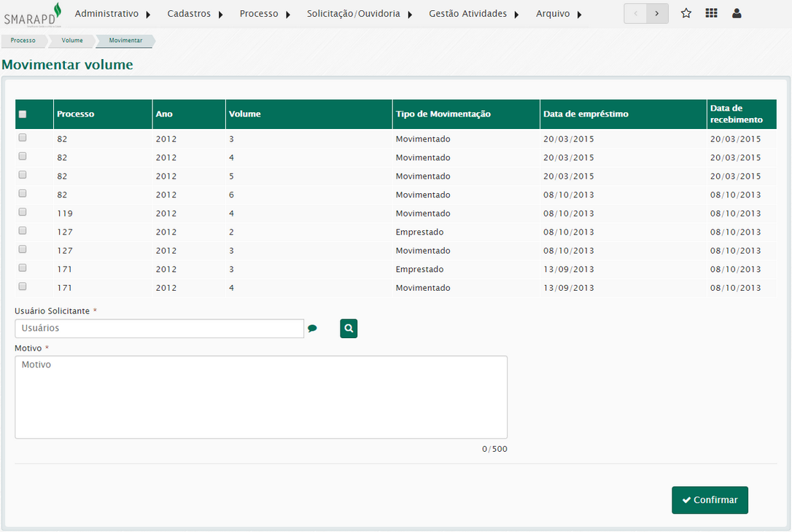Image resolution: width=792 pixels, height=532 pixels.
Task: Toggle the select-all header checkbox
Action: pos(23,114)
